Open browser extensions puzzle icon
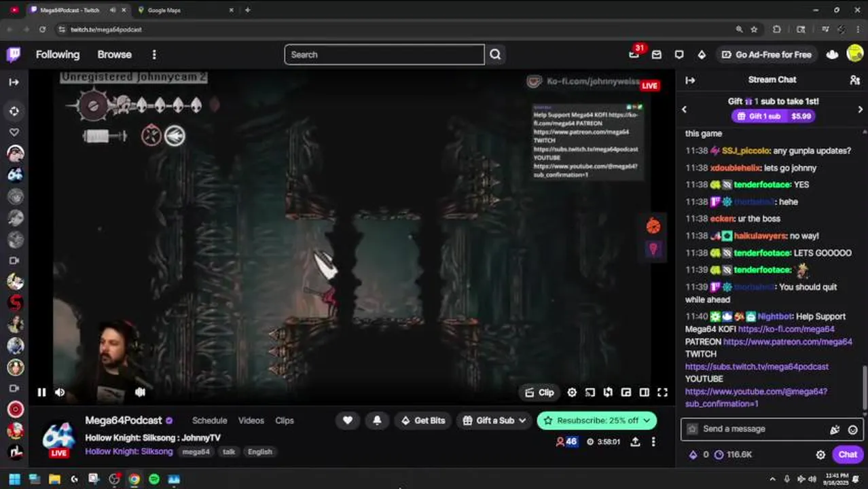868x489 pixels. 777,29
